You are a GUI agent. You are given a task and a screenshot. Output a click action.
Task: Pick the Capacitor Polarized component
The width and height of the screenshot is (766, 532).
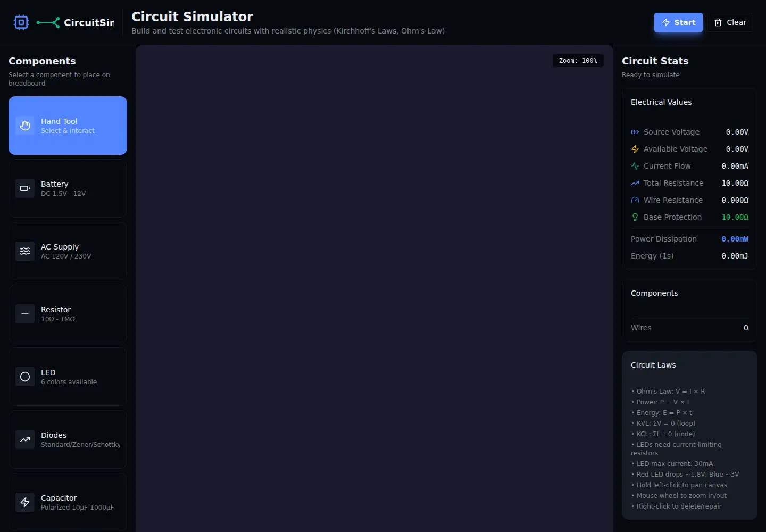pyautogui.click(x=68, y=502)
